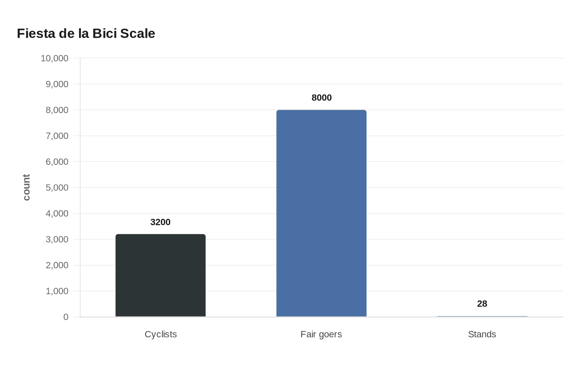The height and width of the screenshot is (370, 588).
Task: Click the 1,000 y-axis tick label
Action: (x=57, y=291)
